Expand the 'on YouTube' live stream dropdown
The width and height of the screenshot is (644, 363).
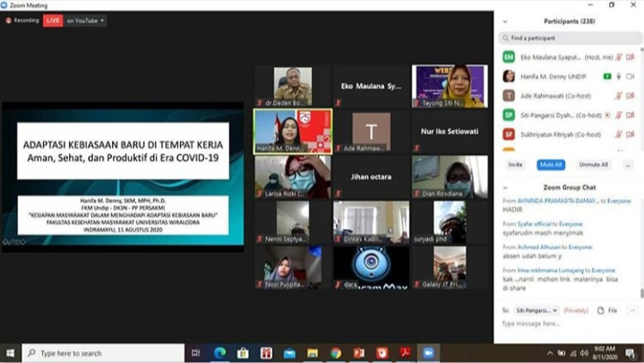(x=86, y=20)
